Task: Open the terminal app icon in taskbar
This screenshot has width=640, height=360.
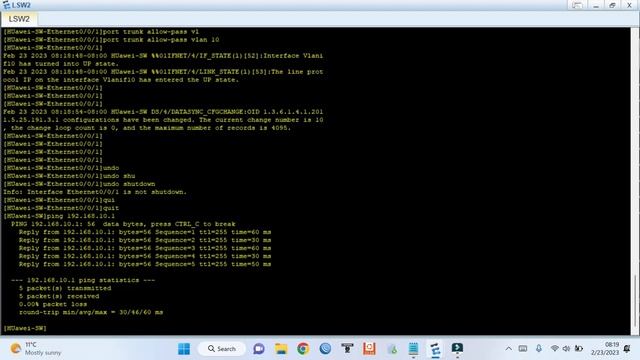Action: tap(457, 349)
